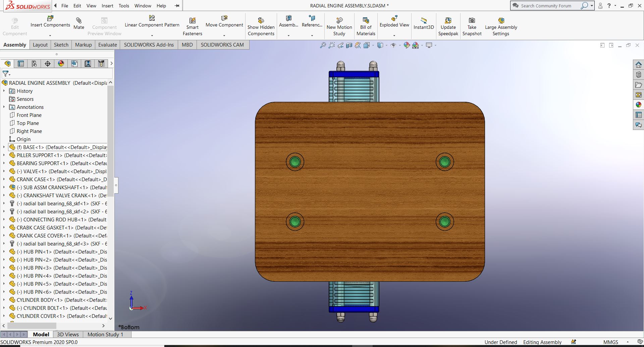Screen dimensions: 644x347
Task: Expand the History folder in tree
Action: [4, 91]
